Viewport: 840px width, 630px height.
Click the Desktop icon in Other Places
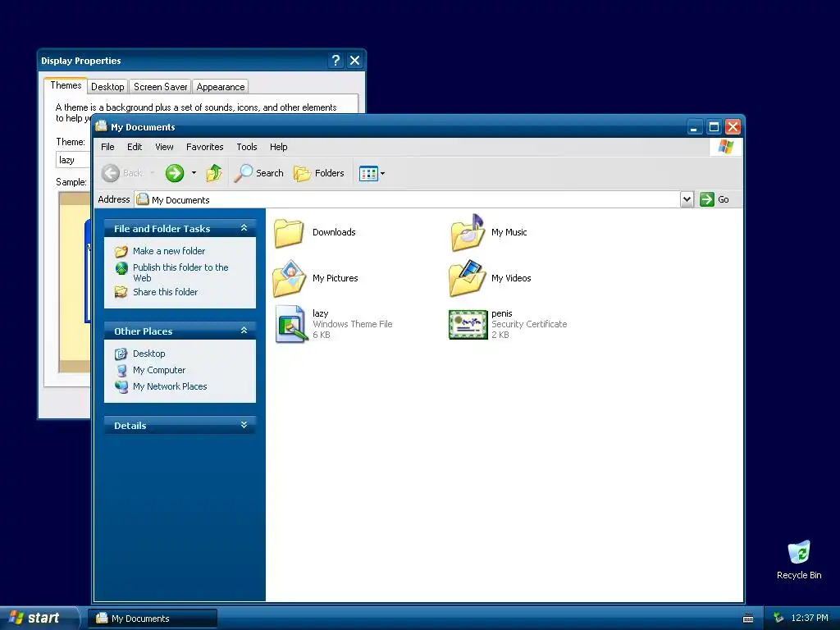[121, 354]
